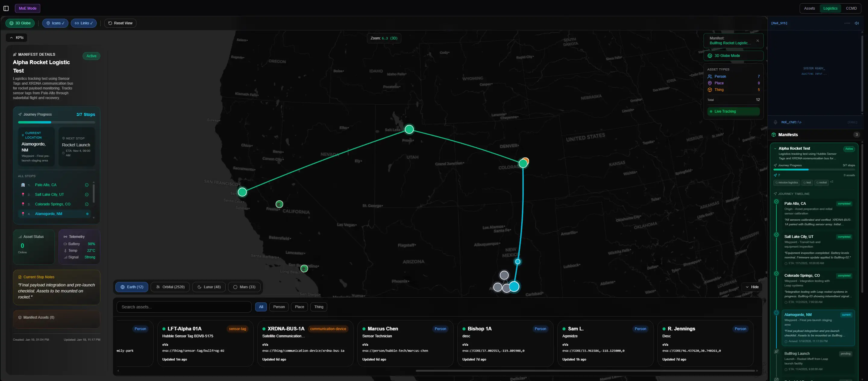Select the Thing asset type icon

click(x=710, y=90)
